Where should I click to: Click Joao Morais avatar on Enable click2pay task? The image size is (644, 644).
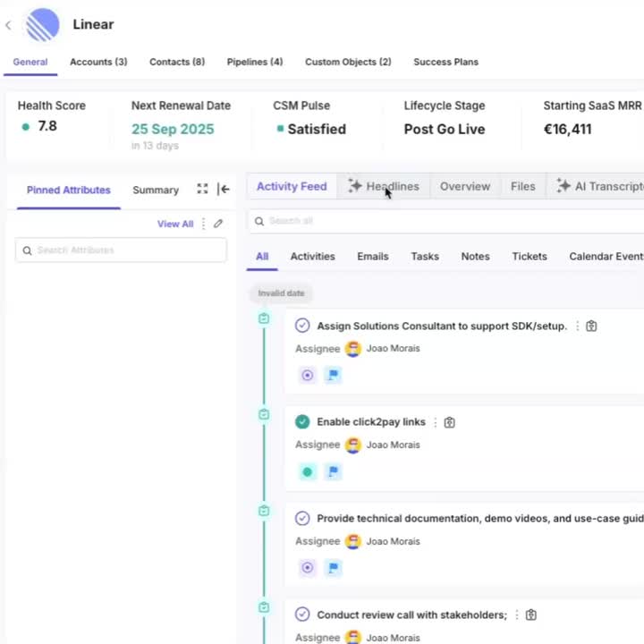click(x=352, y=445)
